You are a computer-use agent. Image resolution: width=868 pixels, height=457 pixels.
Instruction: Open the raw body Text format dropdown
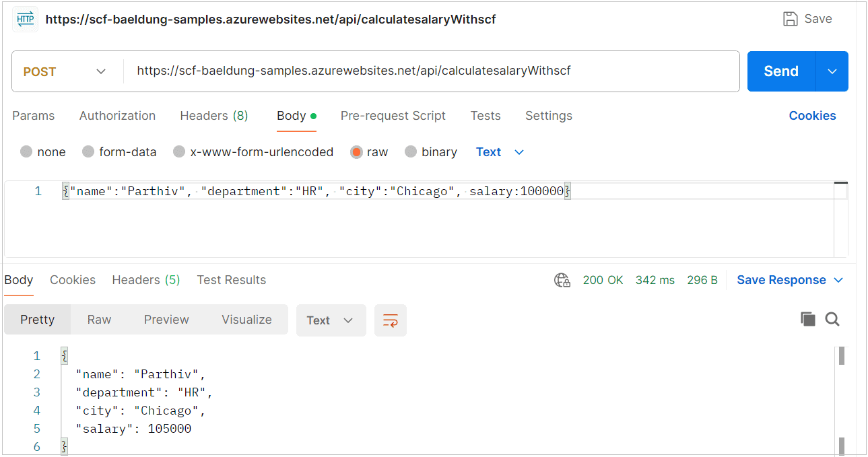tap(500, 152)
